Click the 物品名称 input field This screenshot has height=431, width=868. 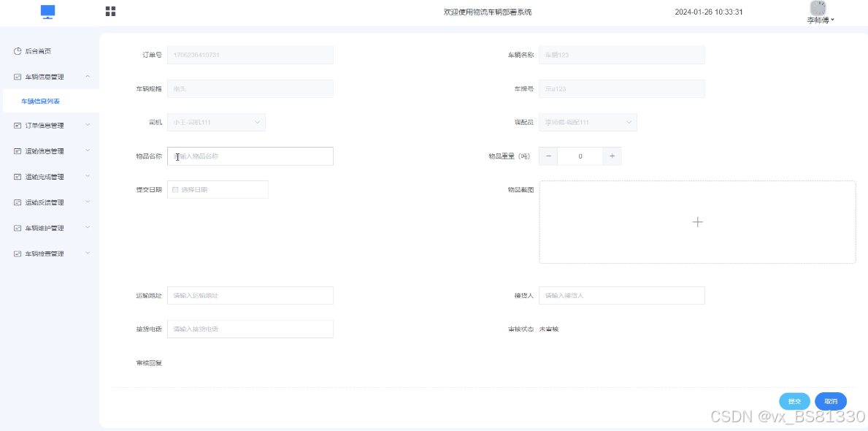pos(250,156)
